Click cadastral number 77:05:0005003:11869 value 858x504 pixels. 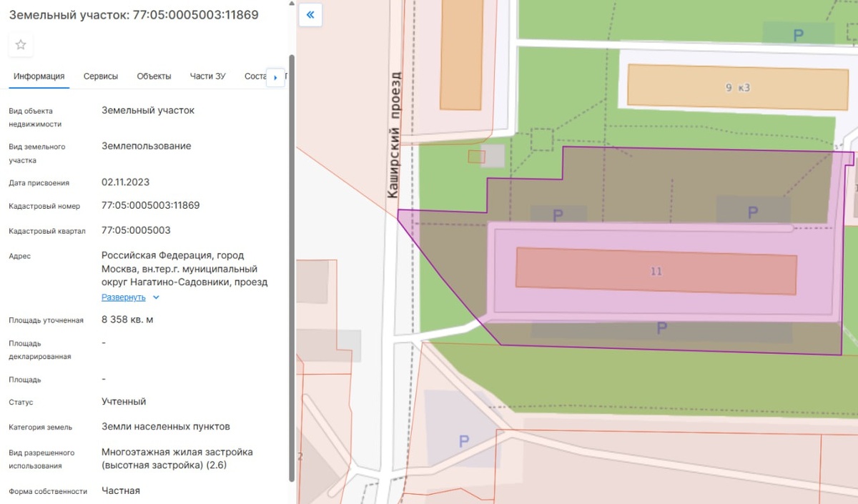(150, 205)
